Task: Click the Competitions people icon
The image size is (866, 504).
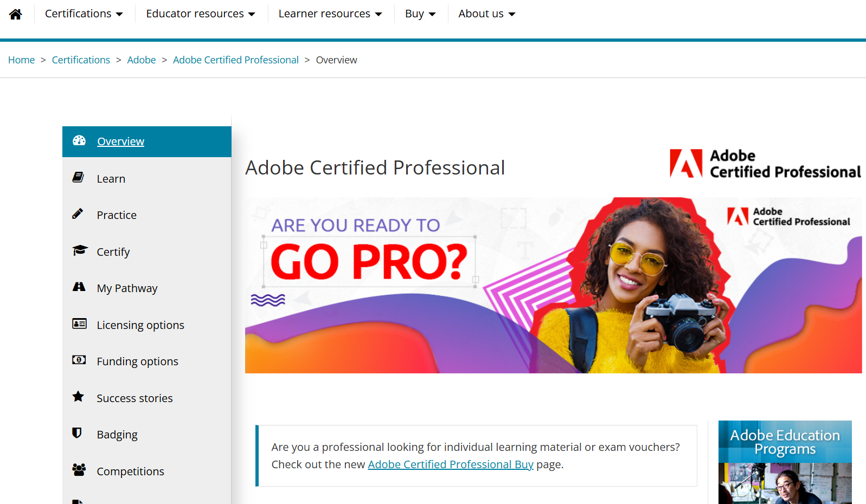Action: point(79,470)
